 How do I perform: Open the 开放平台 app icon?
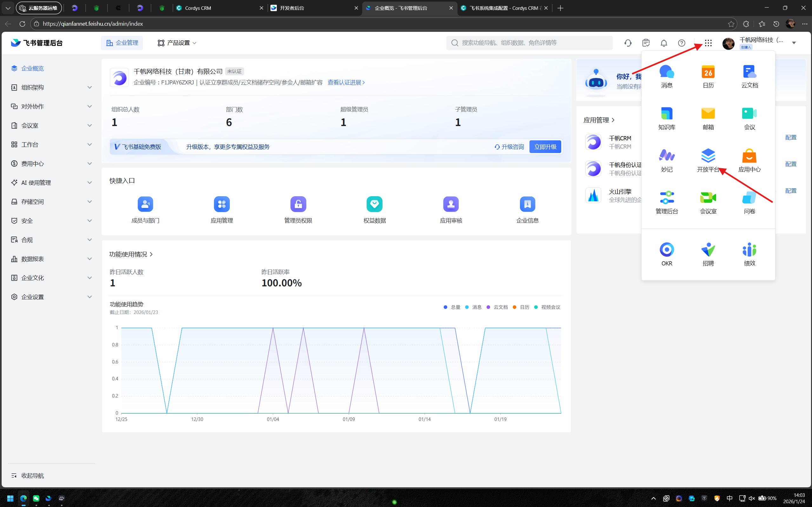click(708, 156)
